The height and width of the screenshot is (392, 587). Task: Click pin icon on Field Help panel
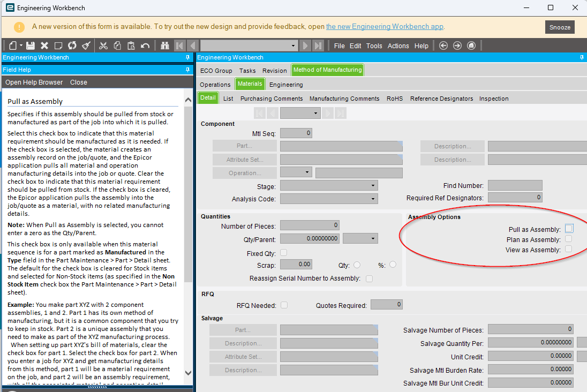[x=187, y=70]
